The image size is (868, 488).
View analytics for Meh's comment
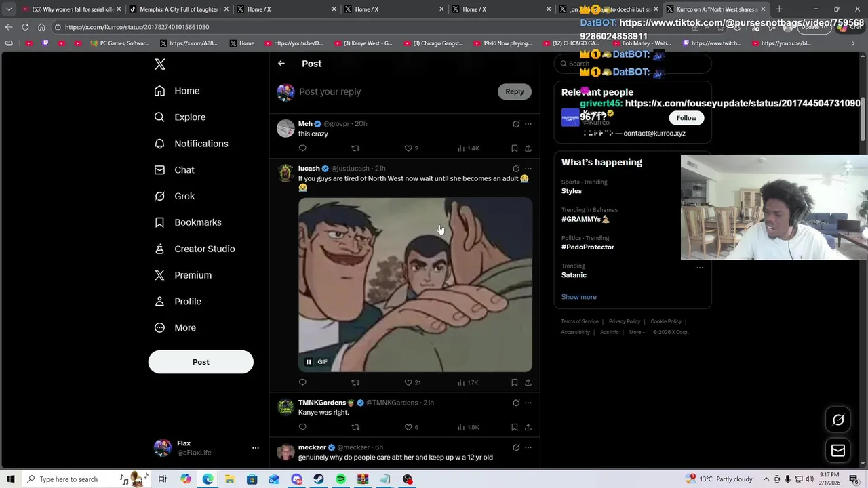[469, 148]
